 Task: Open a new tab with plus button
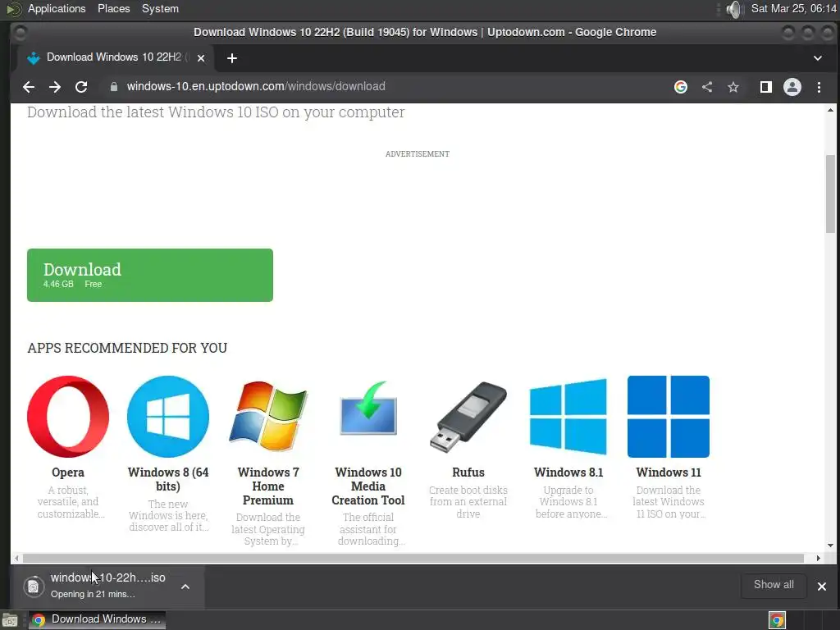pyautogui.click(x=232, y=58)
